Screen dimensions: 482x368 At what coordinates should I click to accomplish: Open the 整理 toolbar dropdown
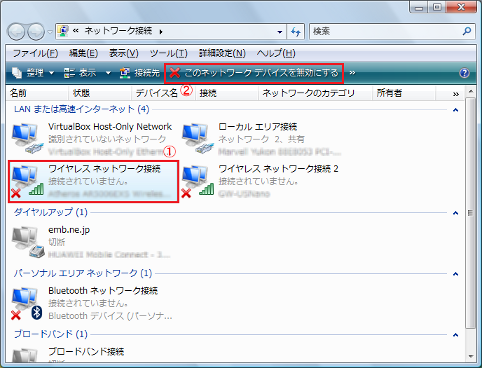coord(33,73)
